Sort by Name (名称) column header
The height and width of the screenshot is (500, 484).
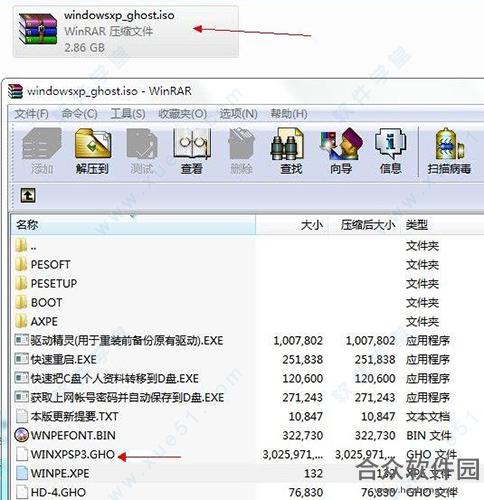point(133,225)
